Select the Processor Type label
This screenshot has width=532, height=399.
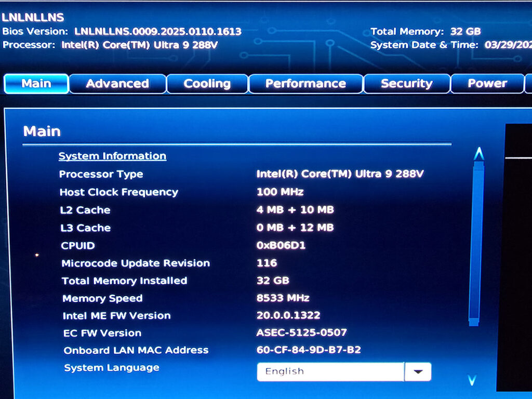tap(101, 174)
